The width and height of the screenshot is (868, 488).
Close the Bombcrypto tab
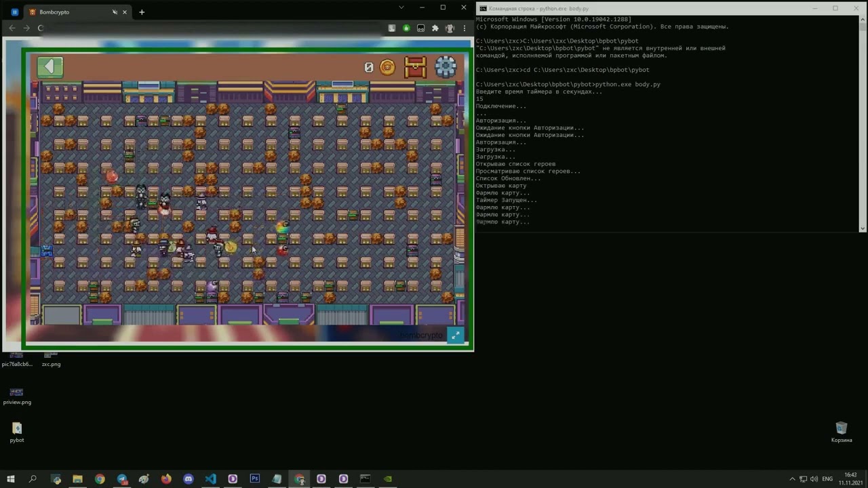pos(125,12)
